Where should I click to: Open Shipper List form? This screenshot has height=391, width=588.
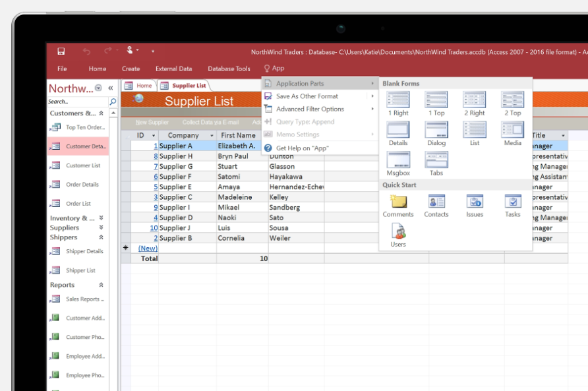click(78, 270)
